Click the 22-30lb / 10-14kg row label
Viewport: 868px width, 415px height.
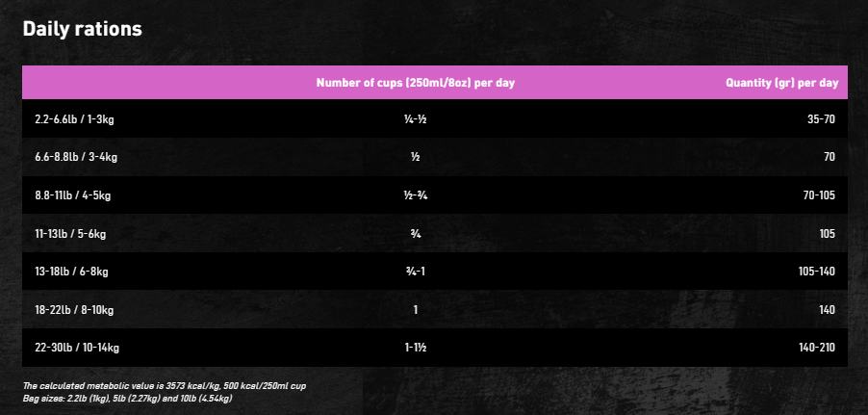pyautogui.click(x=77, y=348)
